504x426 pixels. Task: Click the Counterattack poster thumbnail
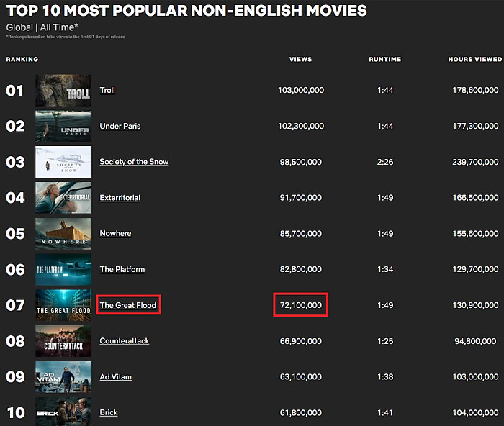tap(63, 341)
